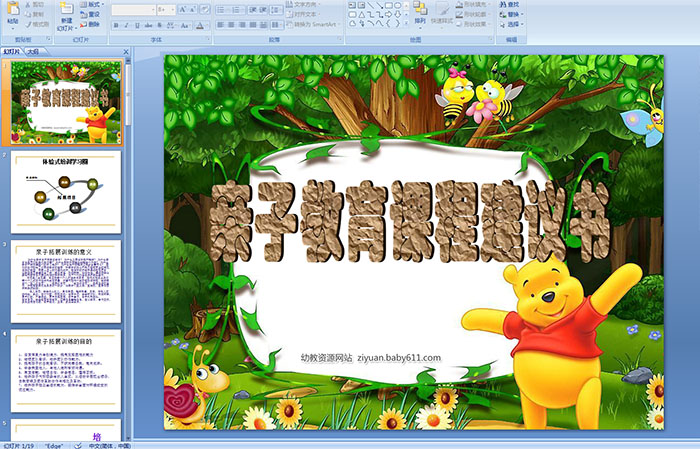
Task: Toggle Center text alignment
Action: click(x=232, y=25)
